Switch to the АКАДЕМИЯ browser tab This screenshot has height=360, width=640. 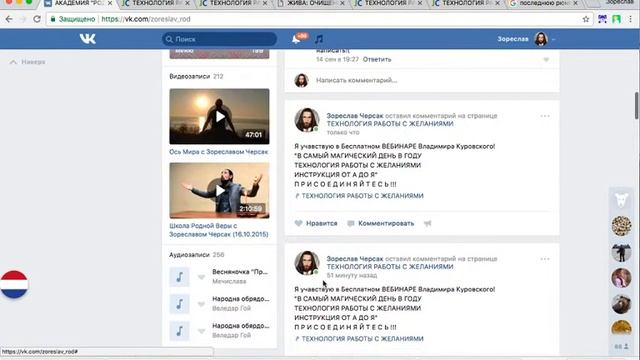point(79,3)
